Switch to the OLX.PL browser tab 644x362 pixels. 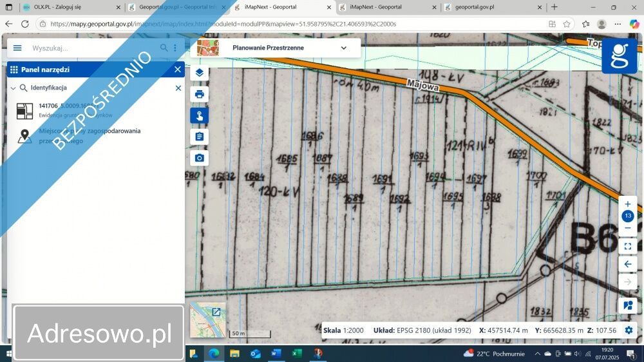70,7
